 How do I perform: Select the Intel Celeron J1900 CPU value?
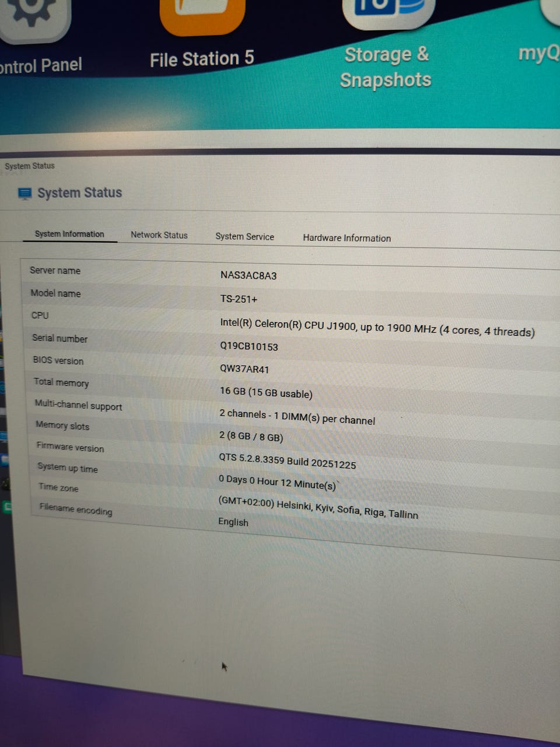pos(377,327)
